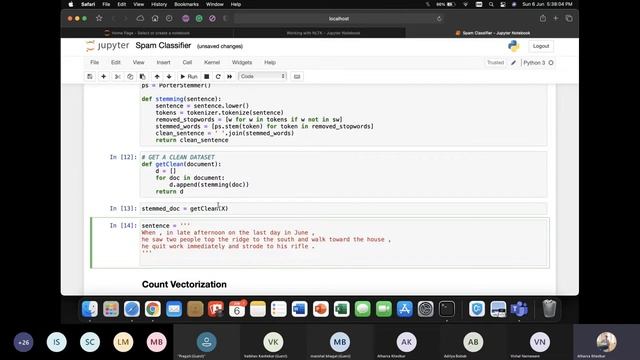This screenshot has height=360, width=640.
Task: Open the Jupyter View menu
Action: tap(138, 62)
